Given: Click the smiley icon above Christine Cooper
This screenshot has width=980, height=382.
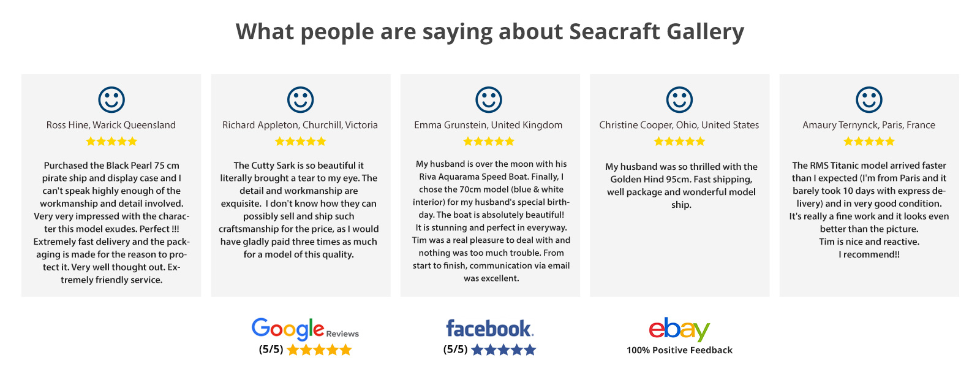Looking at the screenshot, I should coord(679,99).
